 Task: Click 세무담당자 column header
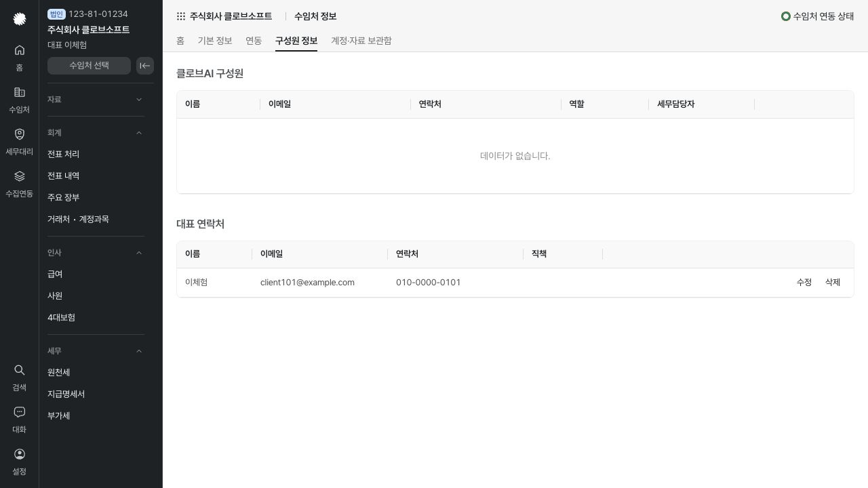(676, 104)
